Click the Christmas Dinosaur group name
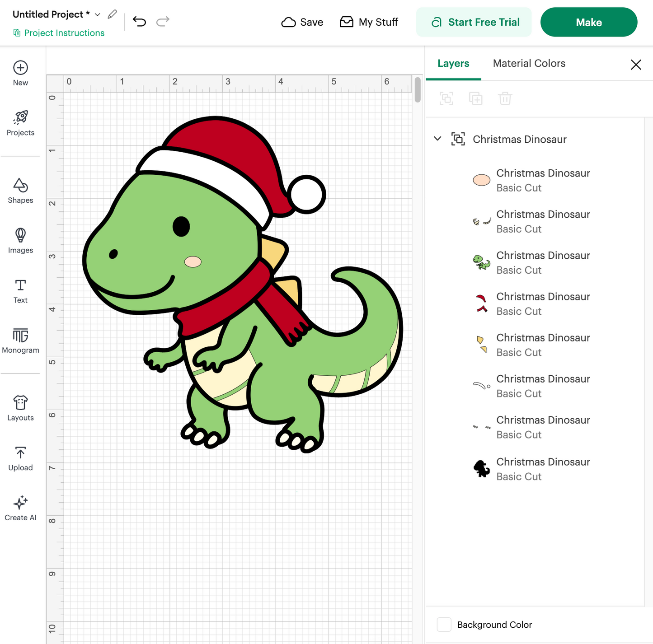Viewport: 653px width, 644px height. click(x=520, y=139)
